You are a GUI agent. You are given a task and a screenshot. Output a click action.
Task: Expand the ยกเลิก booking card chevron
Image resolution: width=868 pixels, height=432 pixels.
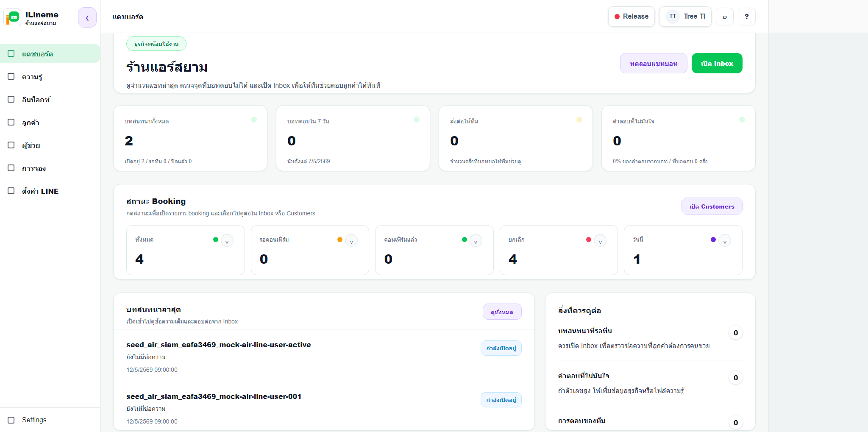[600, 240]
